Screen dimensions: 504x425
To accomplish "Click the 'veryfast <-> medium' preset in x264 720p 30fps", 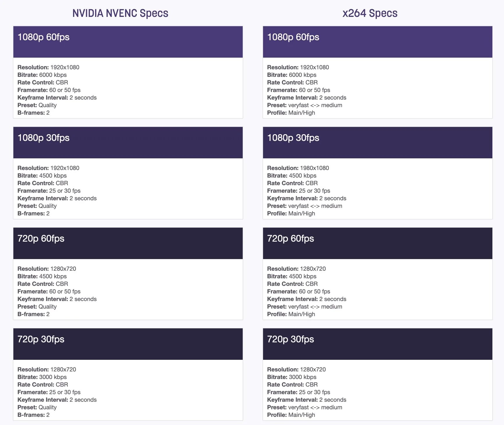I will (x=315, y=407).
